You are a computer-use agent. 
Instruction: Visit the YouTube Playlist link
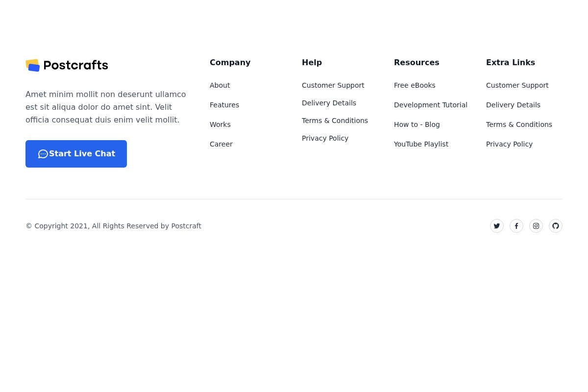coord(421,144)
